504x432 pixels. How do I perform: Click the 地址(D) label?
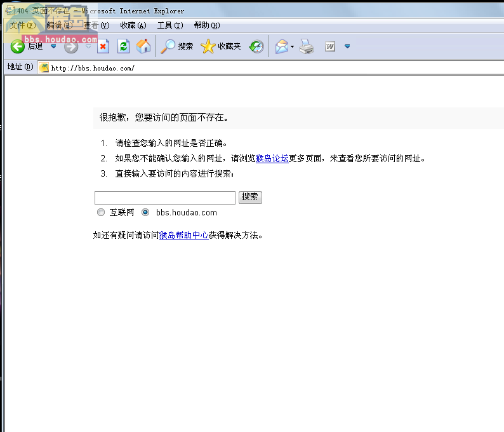click(20, 67)
